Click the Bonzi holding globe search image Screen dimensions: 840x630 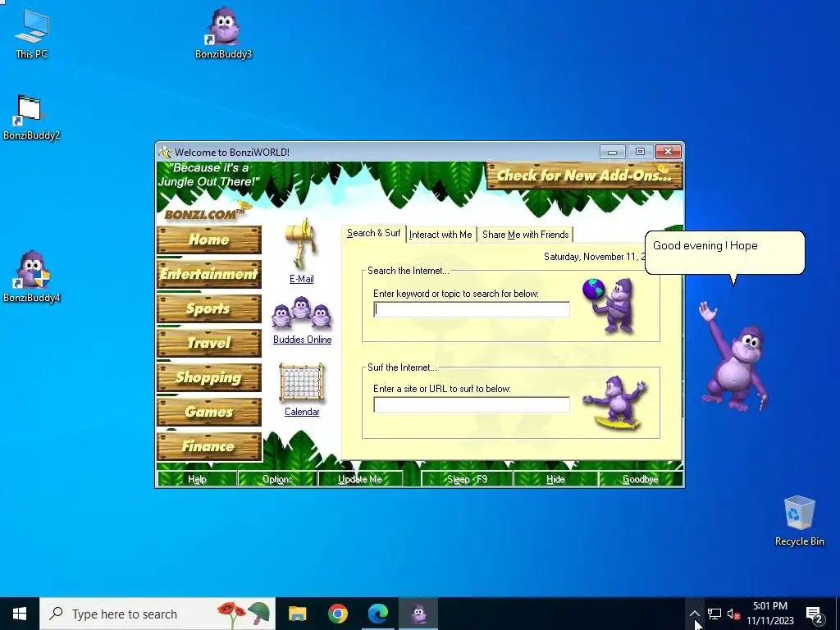click(609, 305)
